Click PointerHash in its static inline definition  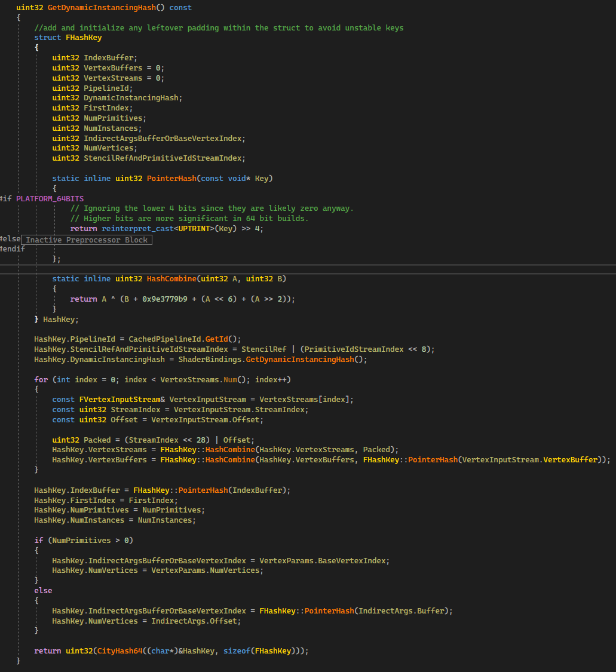pos(171,178)
